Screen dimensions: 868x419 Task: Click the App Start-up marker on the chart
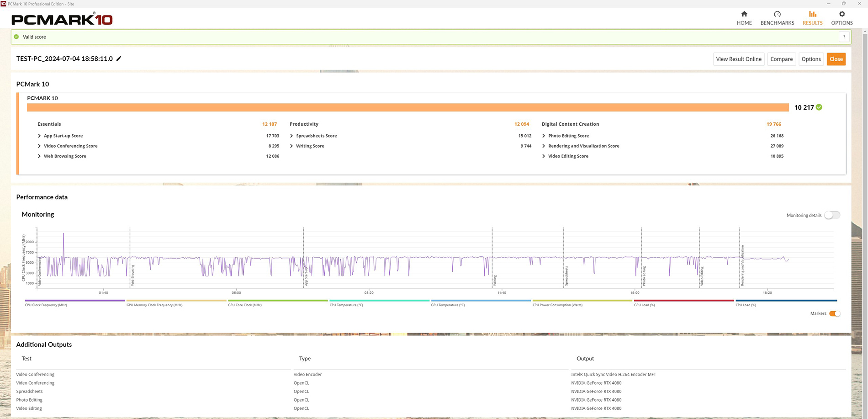pos(306,276)
